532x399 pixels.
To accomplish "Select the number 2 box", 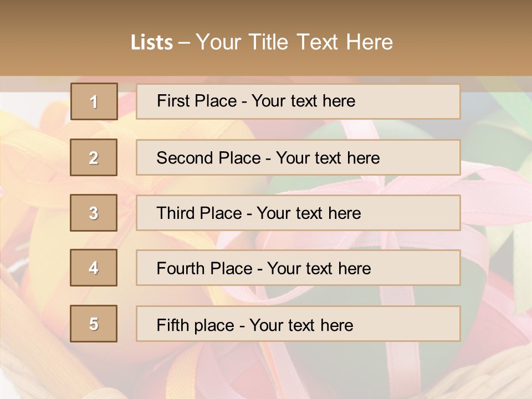I will coord(94,157).
